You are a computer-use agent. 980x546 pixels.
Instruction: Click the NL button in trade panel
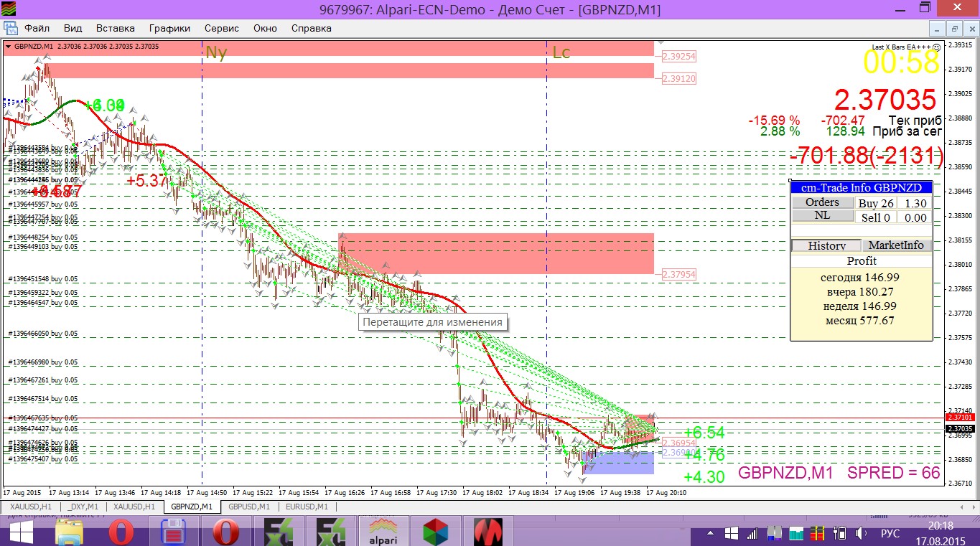[822, 215]
